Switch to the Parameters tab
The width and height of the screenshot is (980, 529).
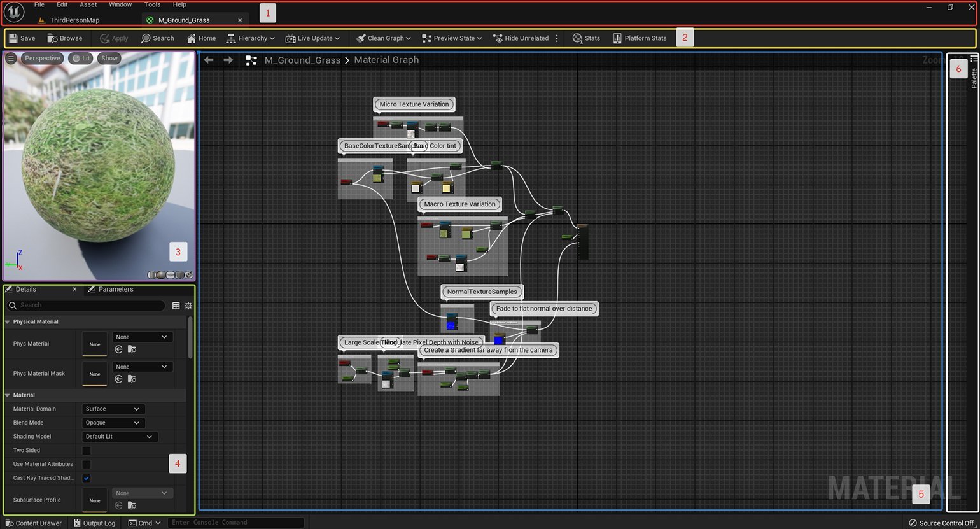(x=115, y=289)
